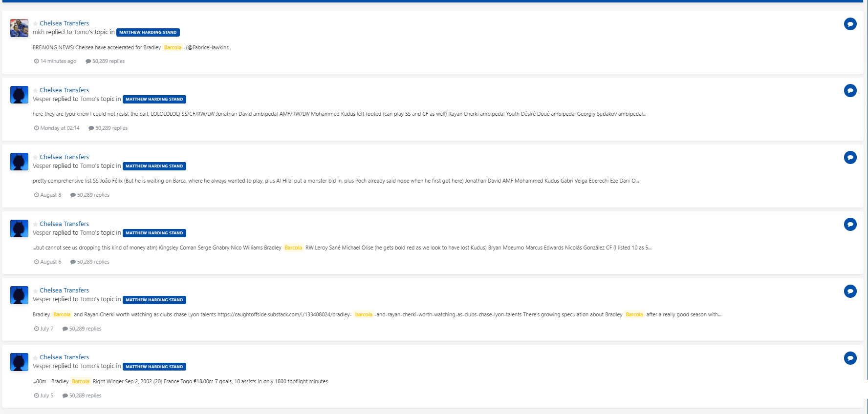Open the Chelsea Transfers title in mkh's result
The height and width of the screenshot is (414, 868).
click(x=64, y=23)
